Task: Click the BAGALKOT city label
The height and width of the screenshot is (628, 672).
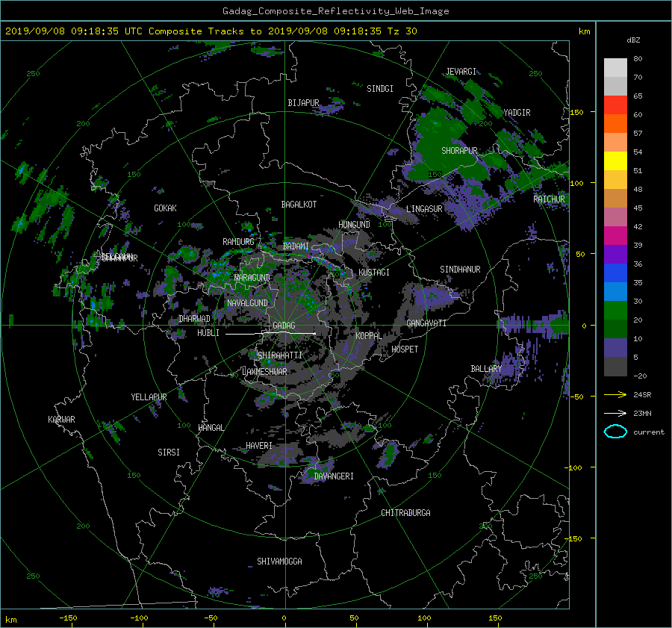Action: (299, 205)
